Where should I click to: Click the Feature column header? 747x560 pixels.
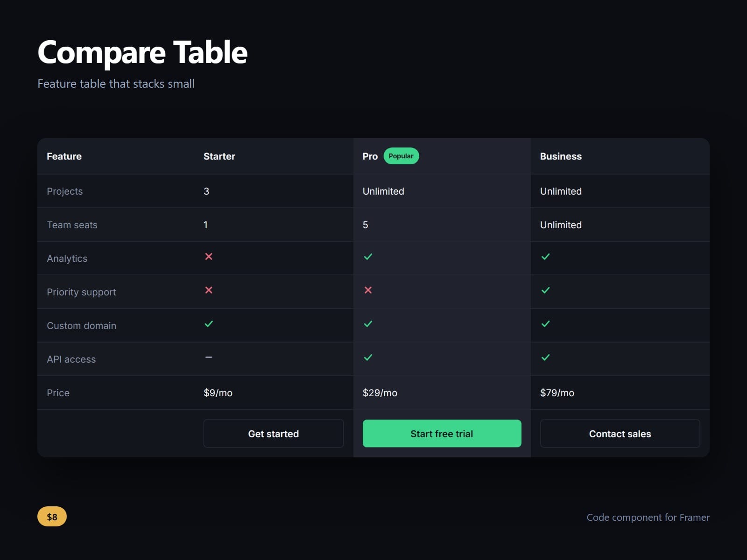64,156
